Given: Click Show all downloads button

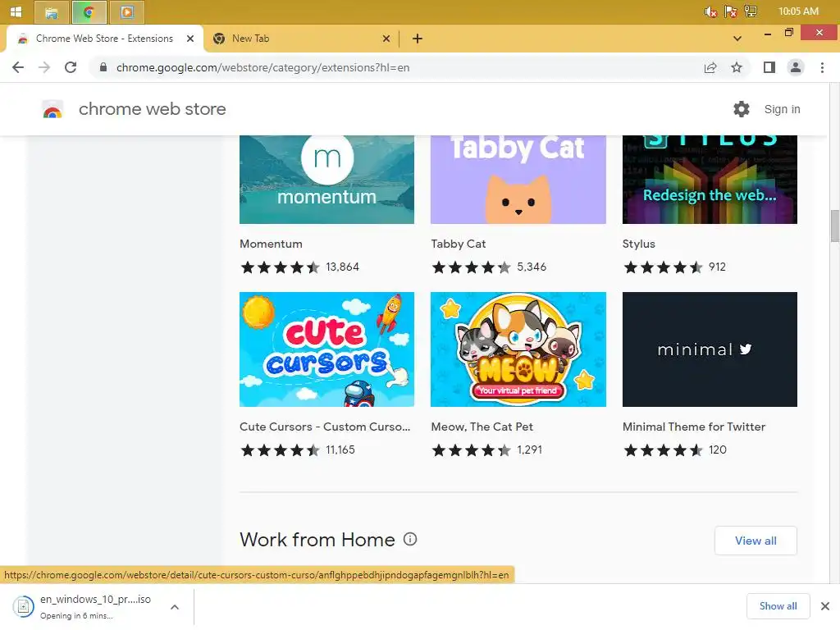Looking at the screenshot, I should coord(778,606).
